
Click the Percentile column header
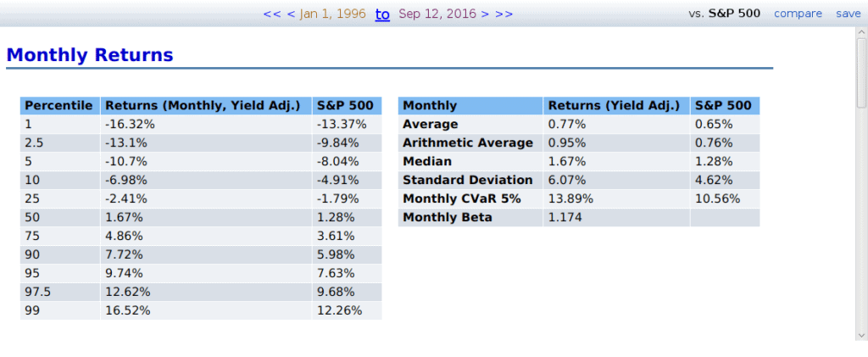pyautogui.click(x=58, y=106)
